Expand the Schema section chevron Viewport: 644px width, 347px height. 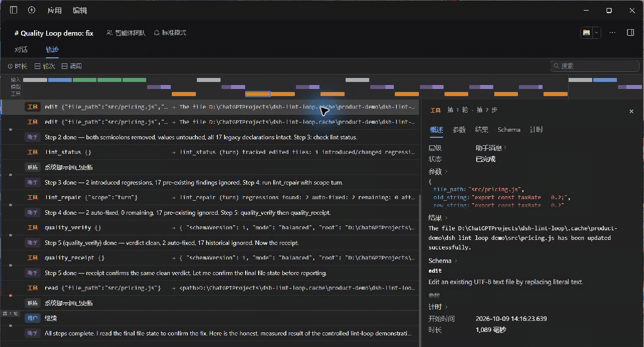pos(456,261)
